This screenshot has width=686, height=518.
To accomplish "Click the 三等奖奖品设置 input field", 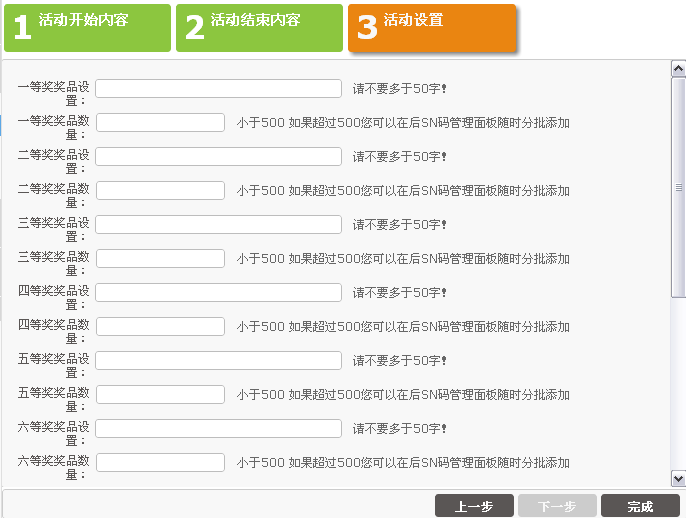I will [x=218, y=224].
